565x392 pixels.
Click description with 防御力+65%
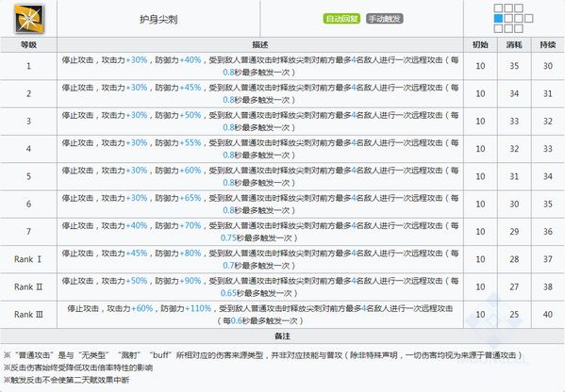point(259,204)
